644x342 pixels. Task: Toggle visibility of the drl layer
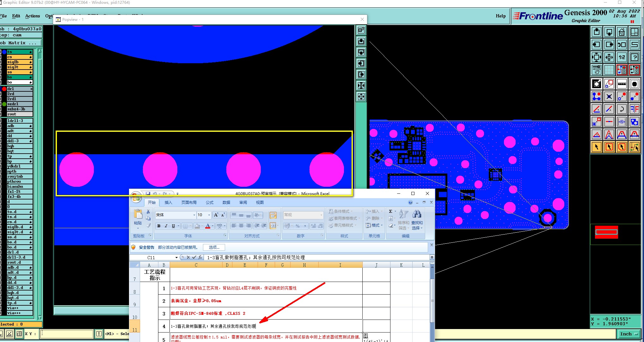pos(4,89)
